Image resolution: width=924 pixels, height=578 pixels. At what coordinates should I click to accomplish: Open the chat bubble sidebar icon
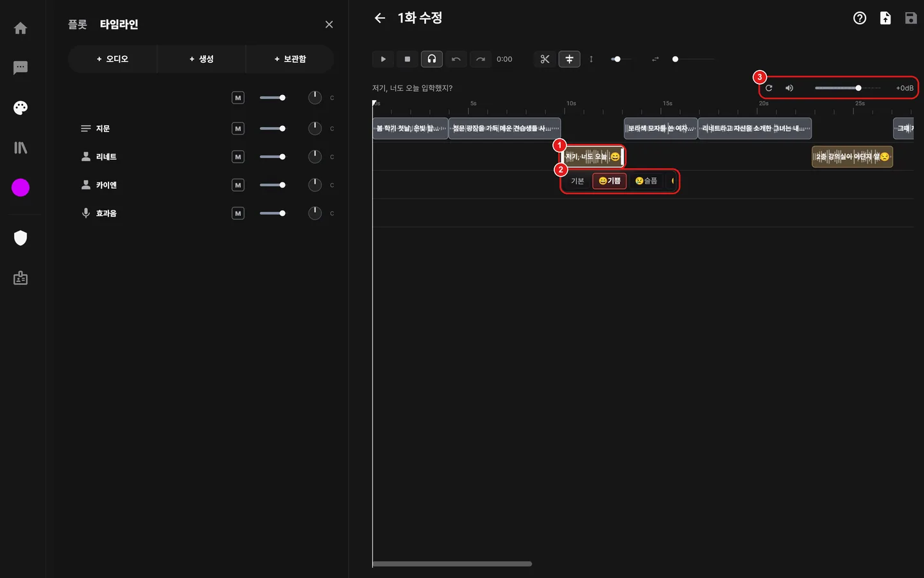(21, 67)
